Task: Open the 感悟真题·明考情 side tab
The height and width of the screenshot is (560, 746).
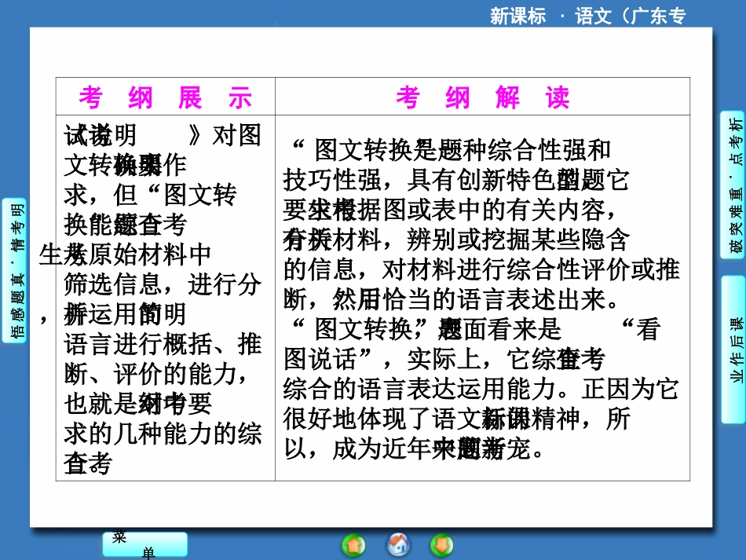Action: click(x=14, y=270)
